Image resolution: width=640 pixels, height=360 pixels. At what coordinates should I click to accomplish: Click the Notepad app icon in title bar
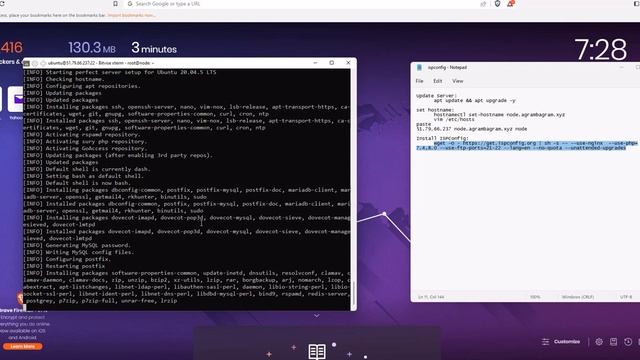point(419,67)
